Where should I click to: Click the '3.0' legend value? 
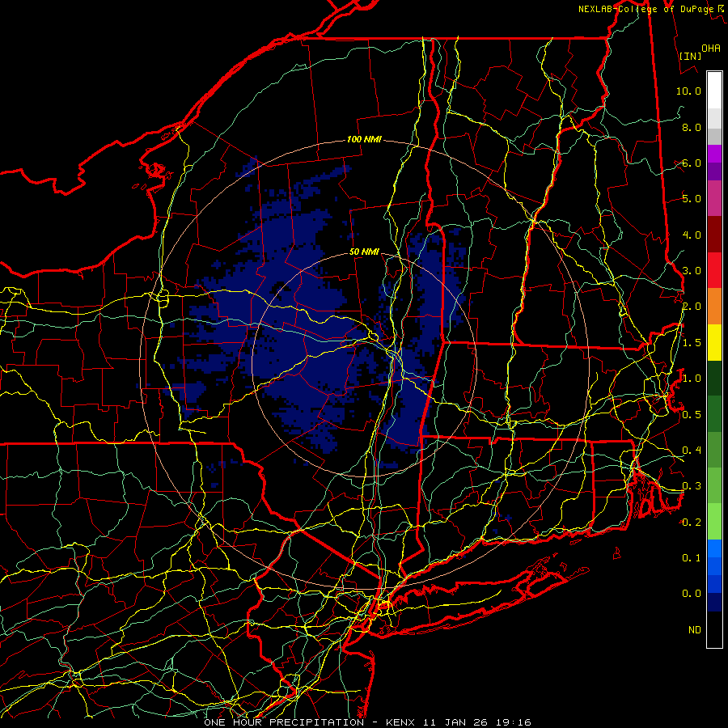point(692,271)
